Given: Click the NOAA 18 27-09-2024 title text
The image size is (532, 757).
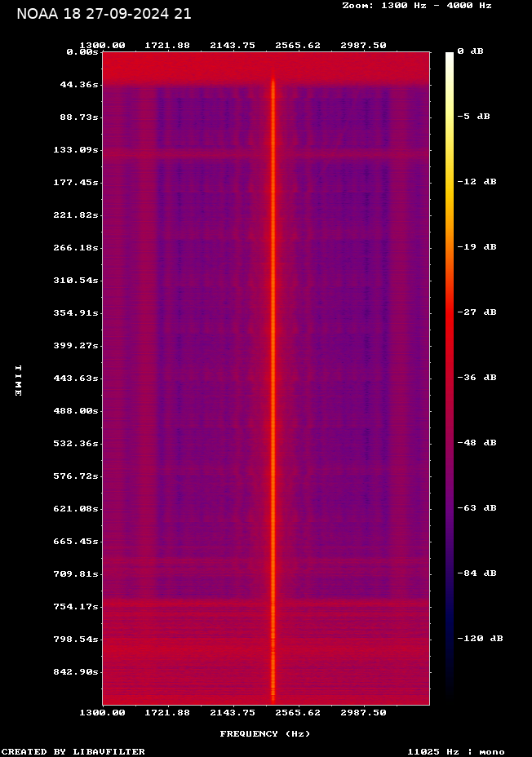Looking at the screenshot, I should [104, 14].
